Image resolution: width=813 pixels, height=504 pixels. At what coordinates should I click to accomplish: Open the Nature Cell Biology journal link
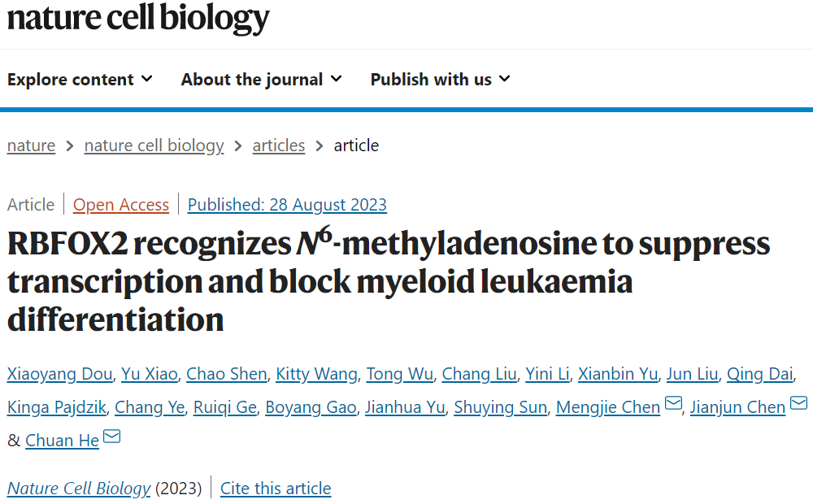(x=79, y=489)
